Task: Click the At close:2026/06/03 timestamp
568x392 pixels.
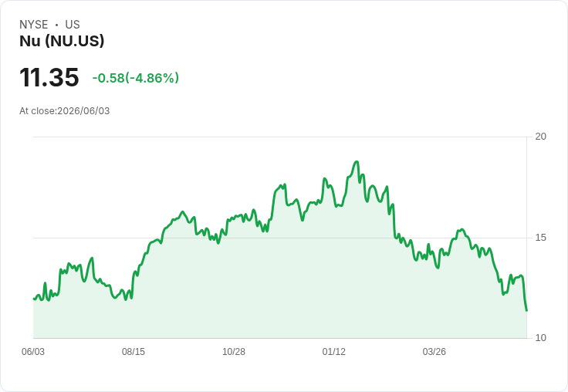Action: coord(65,111)
